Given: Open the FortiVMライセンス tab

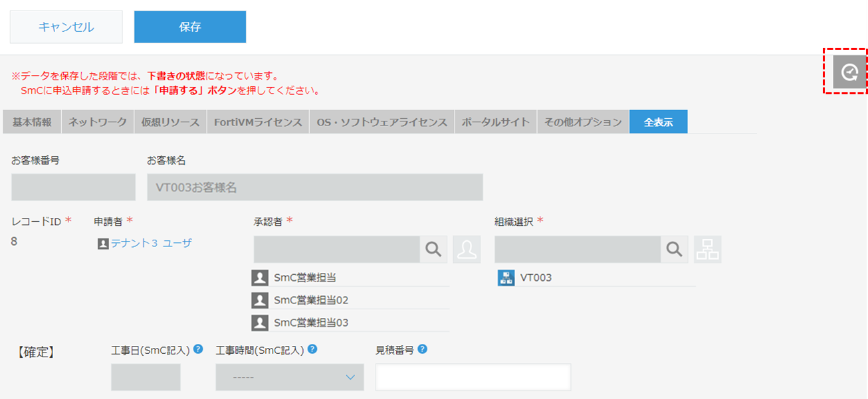Looking at the screenshot, I should click(258, 122).
